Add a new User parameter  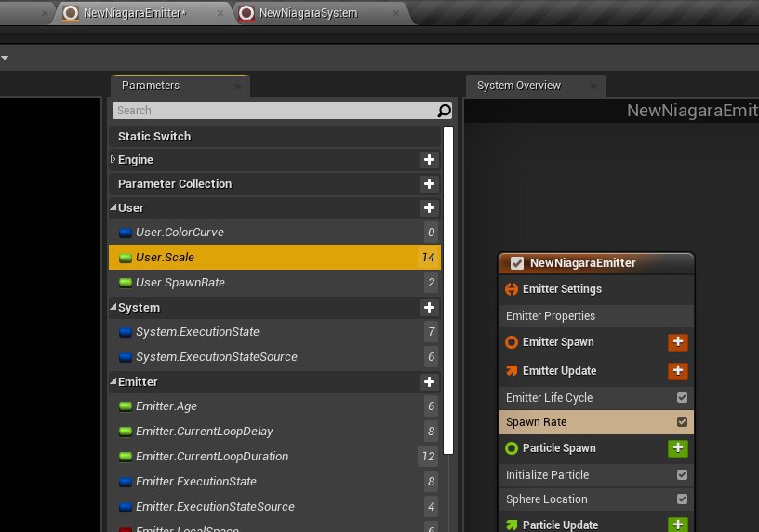tap(429, 208)
